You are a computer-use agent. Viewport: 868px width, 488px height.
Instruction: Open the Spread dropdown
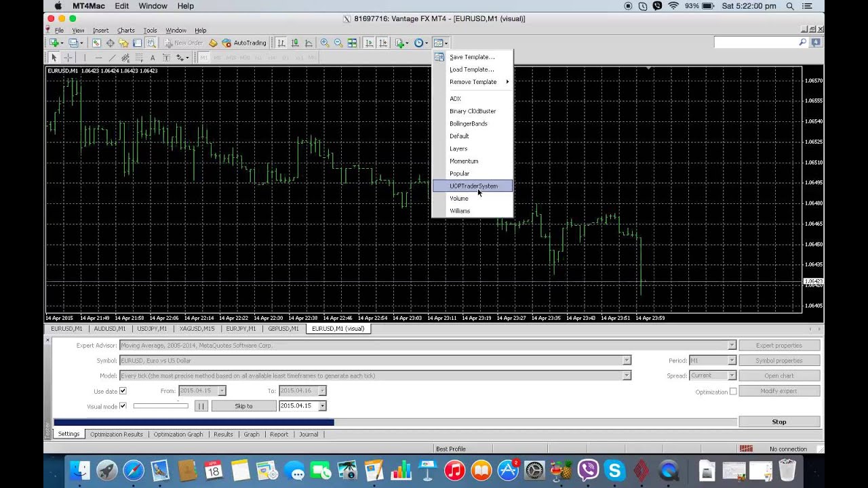click(x=732, y=375)
